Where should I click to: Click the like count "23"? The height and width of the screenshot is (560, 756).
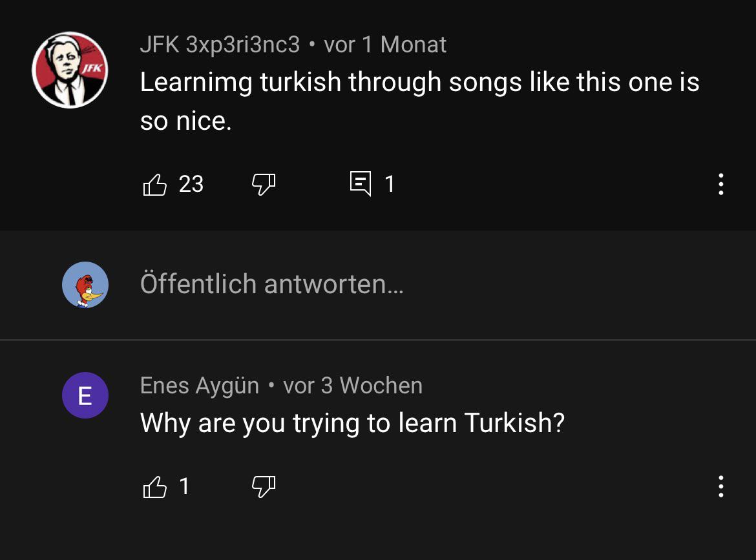(191, 184)
